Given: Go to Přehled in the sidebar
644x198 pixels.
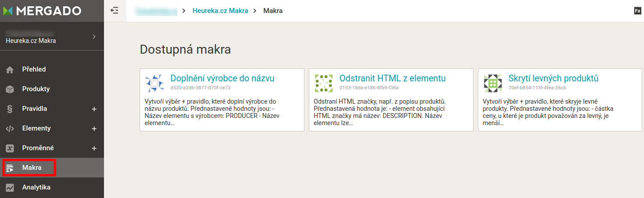Looking at the screenshot, I should pyautogui.click(x=34, y=69).
